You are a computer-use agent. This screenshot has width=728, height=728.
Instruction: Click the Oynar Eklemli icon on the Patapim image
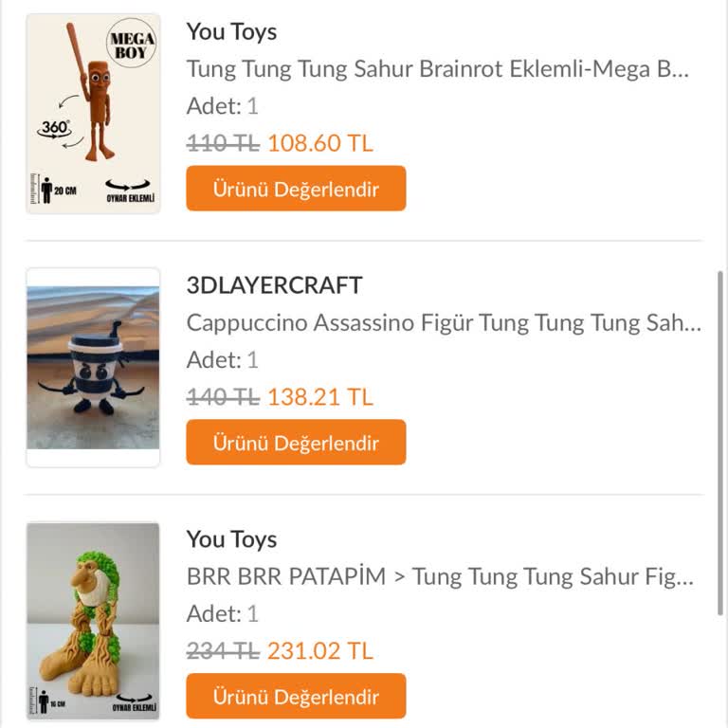pyautogui.click(x=133, y=702)
